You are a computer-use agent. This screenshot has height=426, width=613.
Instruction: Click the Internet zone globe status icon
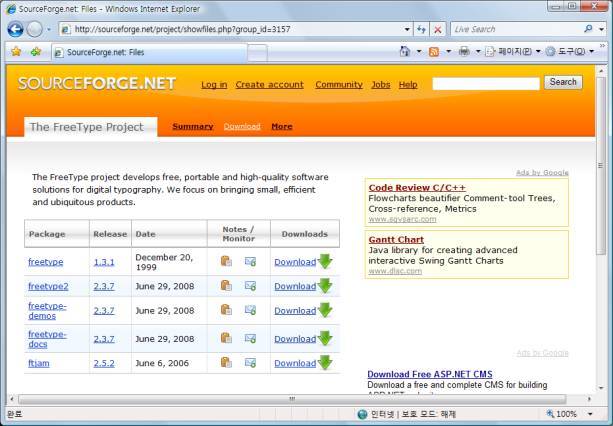(x=362, y=414)
